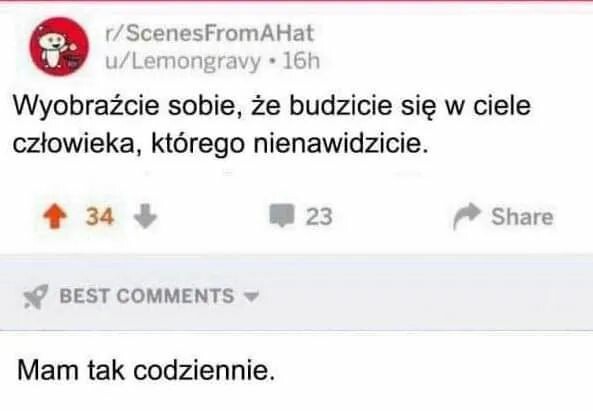Visit the r/ScenesFromAHat subreddit link
The width and height of the screenshot is (593, 411).
coord(210,33)
